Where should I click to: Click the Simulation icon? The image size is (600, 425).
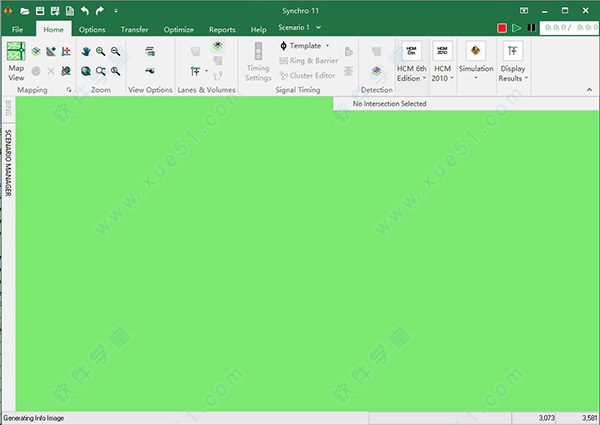click(476, 50)
